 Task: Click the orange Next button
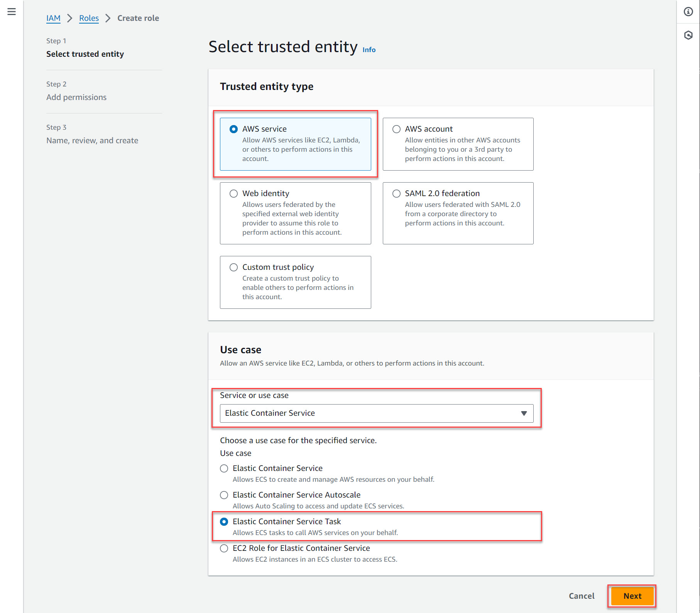click(632, 596)
